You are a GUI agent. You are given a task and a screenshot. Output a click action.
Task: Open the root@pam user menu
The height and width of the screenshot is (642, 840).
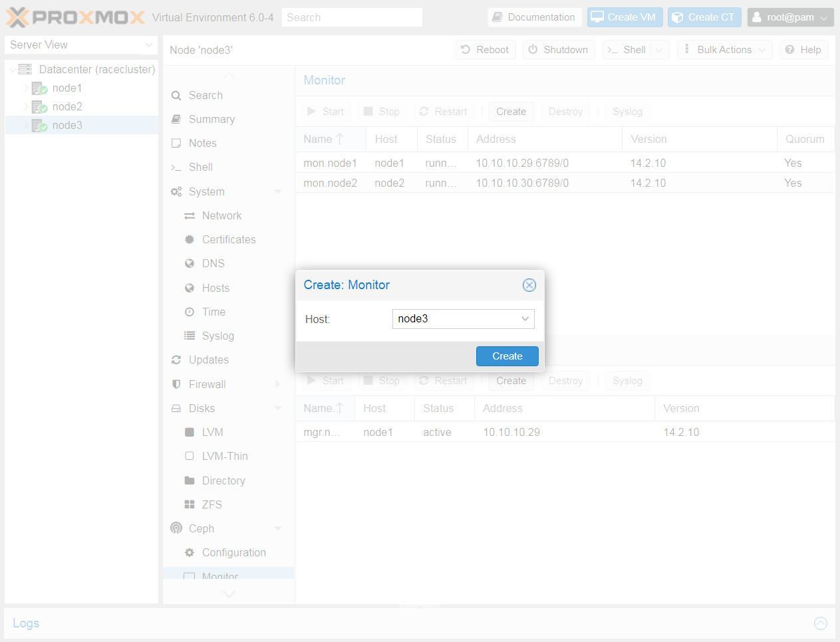(x=790, y=17)
